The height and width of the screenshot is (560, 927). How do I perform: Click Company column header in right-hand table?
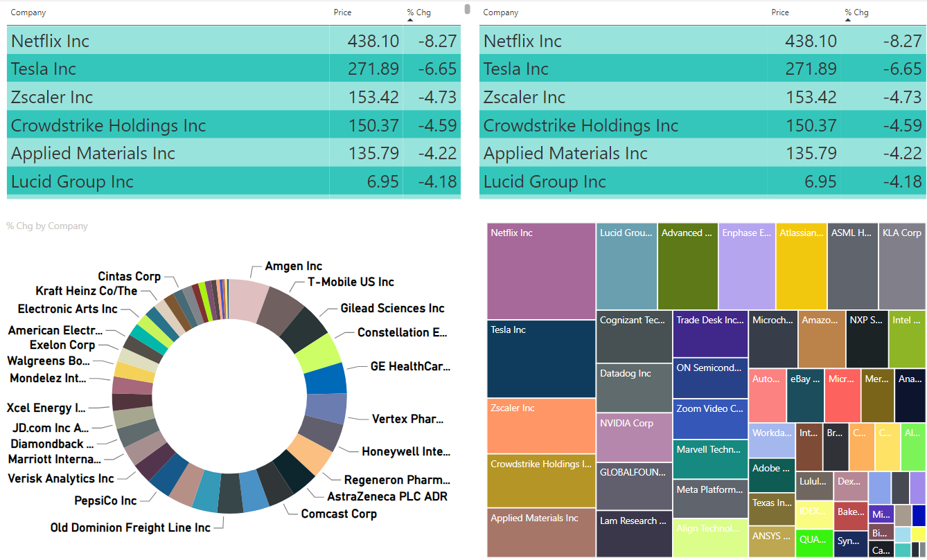click(500, 12)
